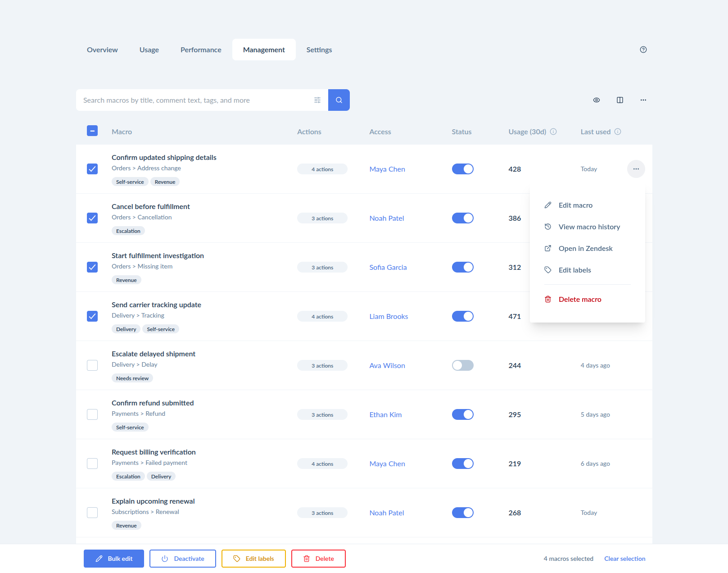The height and width of the screenshot is (573, 728).
Task: Click the history clock icon in menu
Action: [x=548, y=227]
